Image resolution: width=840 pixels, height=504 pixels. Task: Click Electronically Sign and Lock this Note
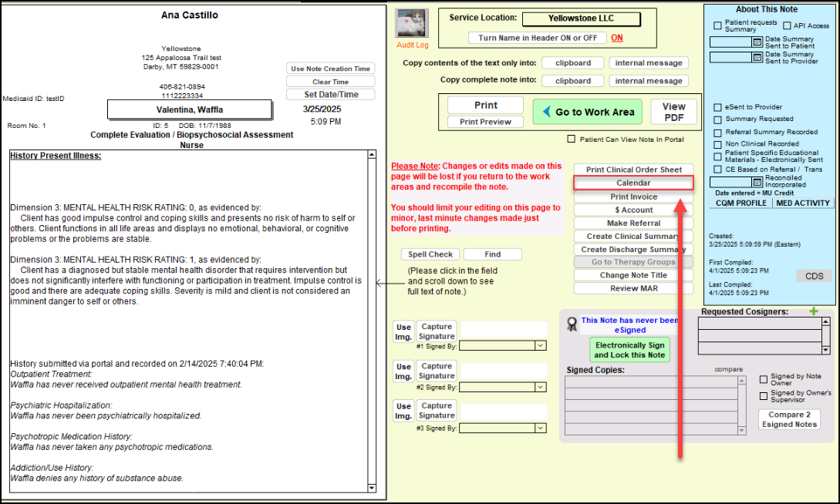pos(629,351)
